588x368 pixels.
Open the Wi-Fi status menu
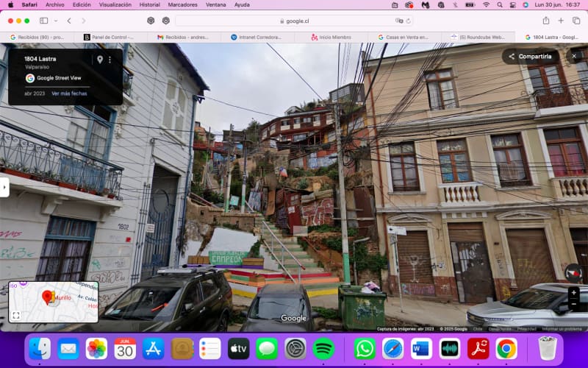pyautogui.click(x=487, y=5)
